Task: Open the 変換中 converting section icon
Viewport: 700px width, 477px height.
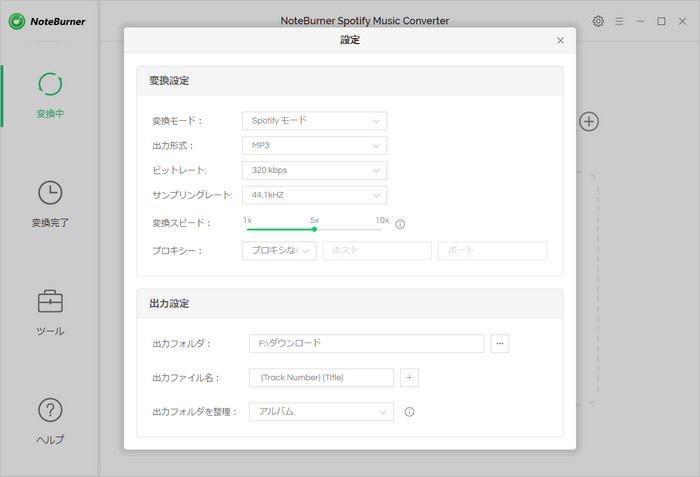Action: click(x=50, y=84)
